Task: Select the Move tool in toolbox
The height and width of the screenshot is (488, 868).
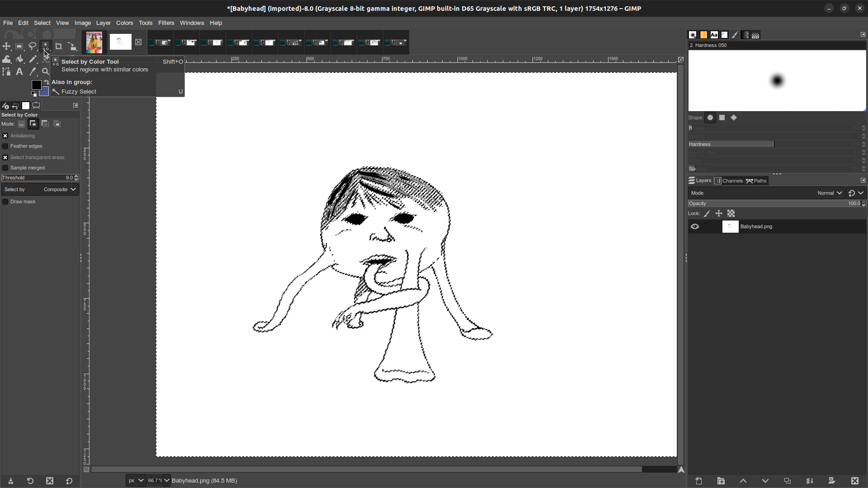Action: 6,46
